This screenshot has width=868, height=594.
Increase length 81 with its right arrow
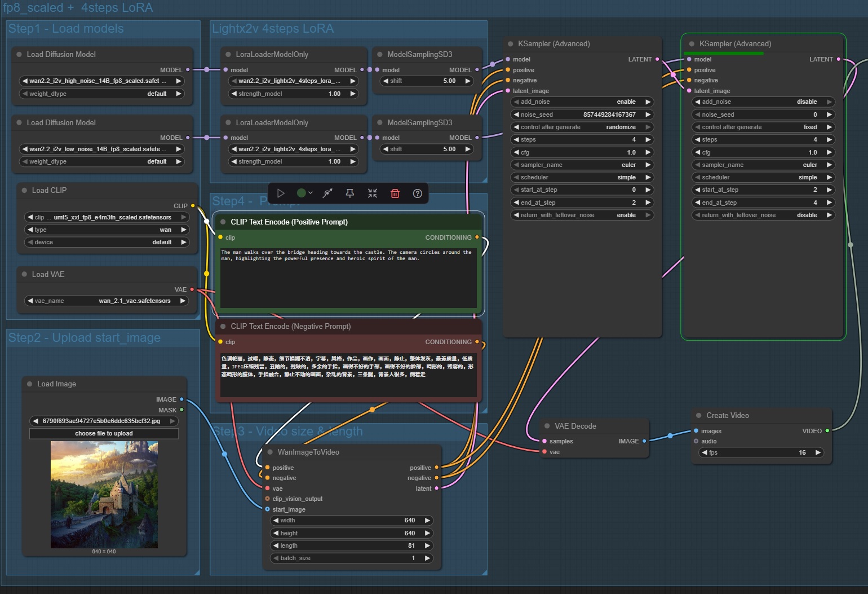pos(427,545)
